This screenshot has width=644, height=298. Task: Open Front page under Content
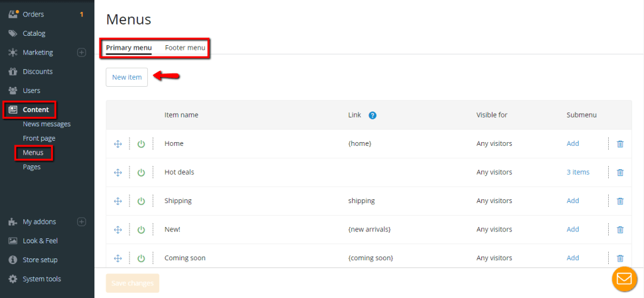click(x=39, y=138)
